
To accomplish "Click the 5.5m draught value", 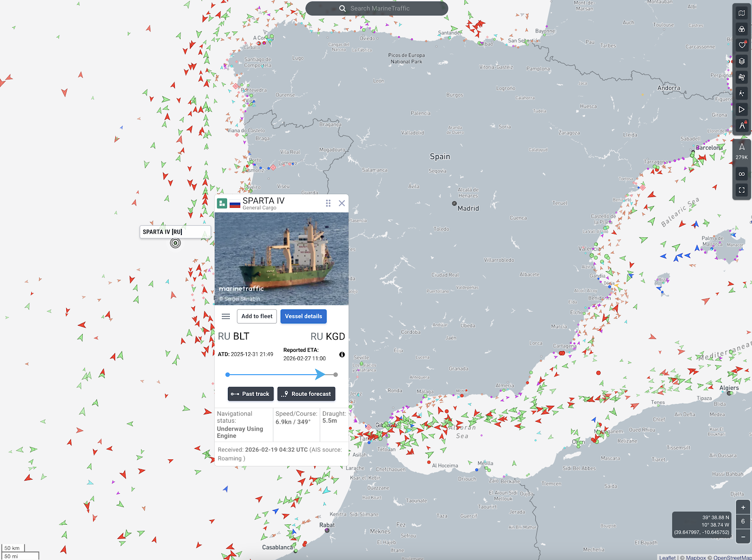I will click(329, 421).
